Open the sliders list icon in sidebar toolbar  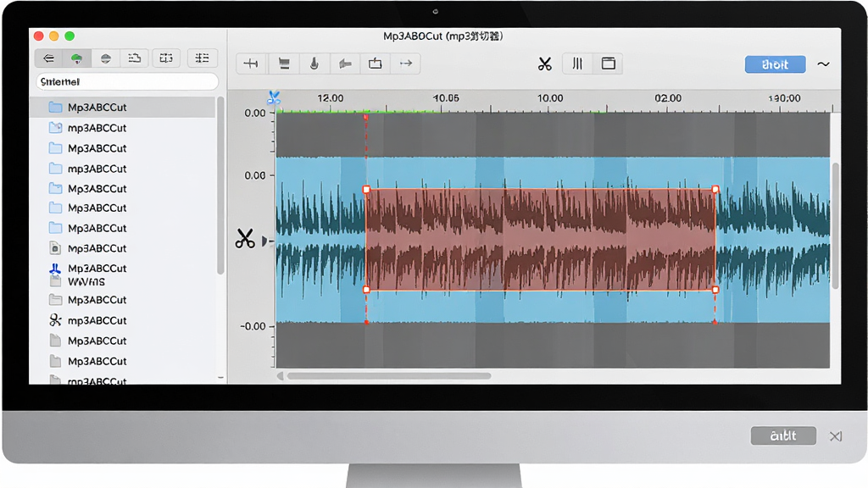coord(202,58)
